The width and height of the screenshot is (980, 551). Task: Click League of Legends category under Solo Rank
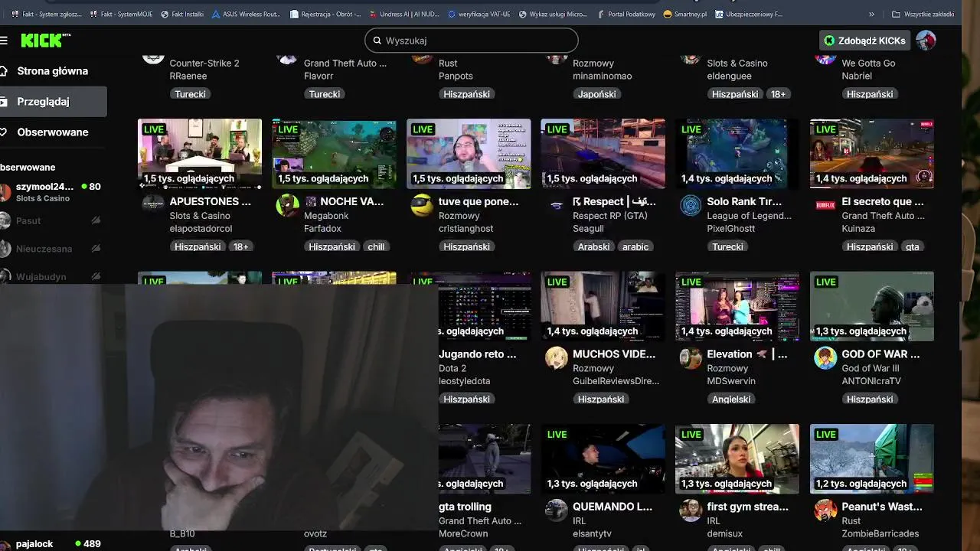749,216
